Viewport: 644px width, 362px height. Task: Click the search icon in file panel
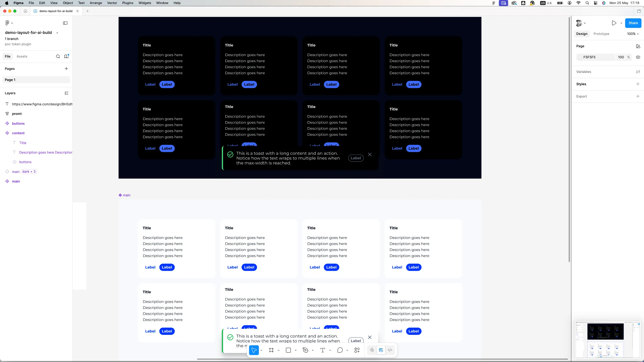58,56
